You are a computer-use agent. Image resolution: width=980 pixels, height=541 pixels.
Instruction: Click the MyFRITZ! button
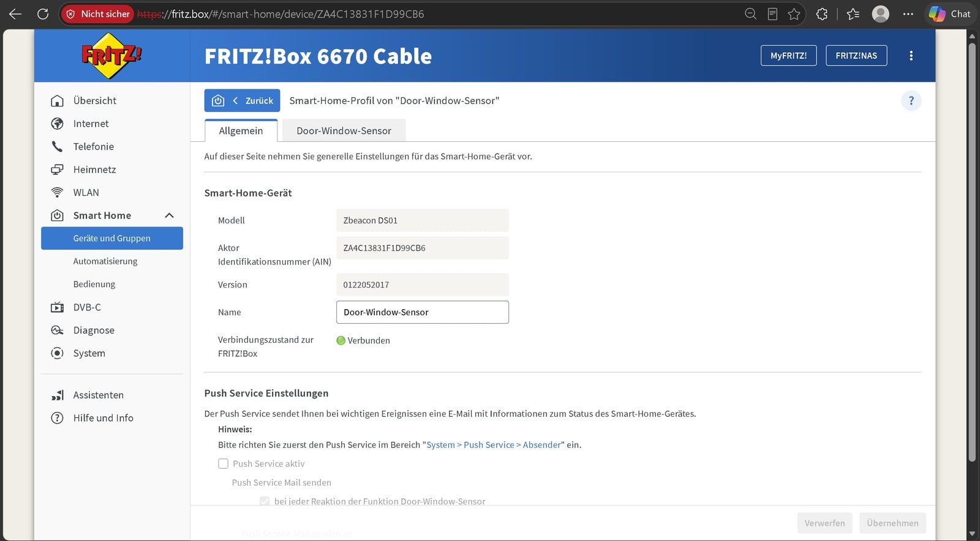[x=789, y=56]
